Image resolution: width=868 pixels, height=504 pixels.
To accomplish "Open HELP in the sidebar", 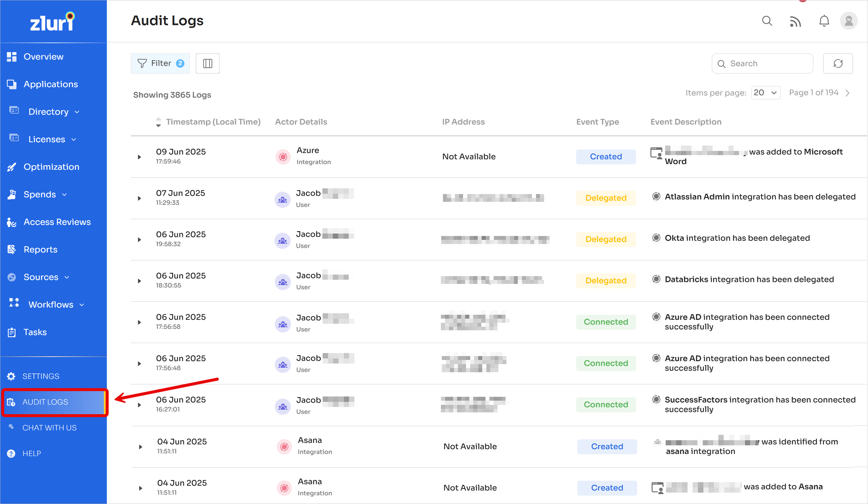I will pos(31,453).
